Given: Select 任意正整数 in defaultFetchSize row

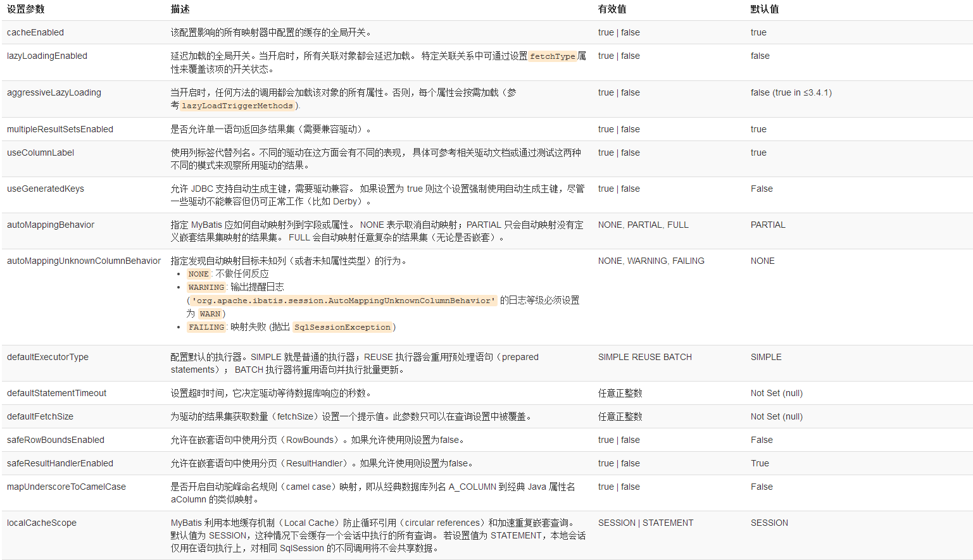Looking at the screenshot, I should coord(620,416).
